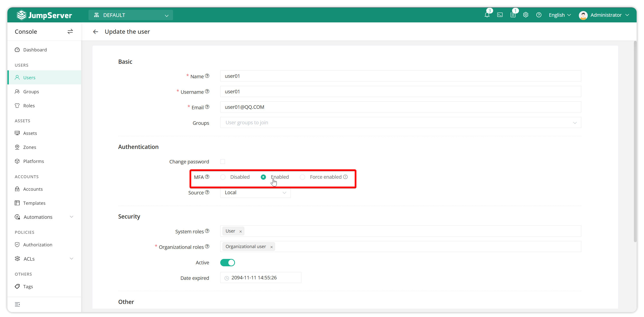644x317 pixels.
Task: Click the Name input field
Action: [x=400, y=76]
